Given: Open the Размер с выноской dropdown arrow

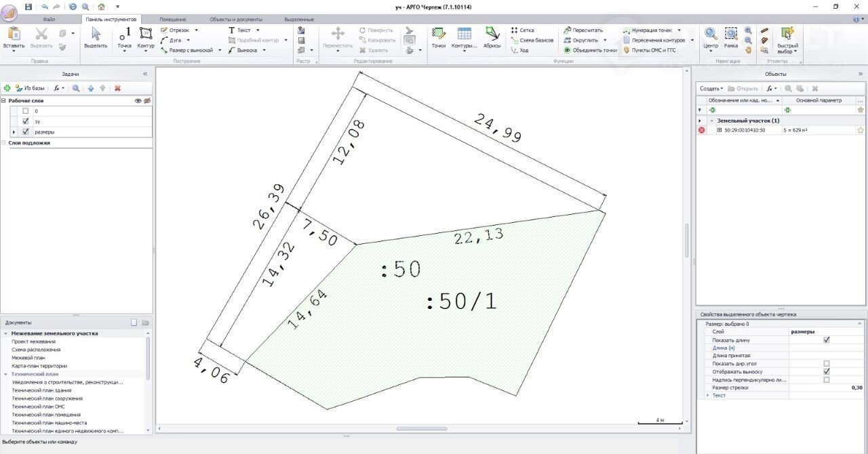Looking at the screenshot, I should pos(220,50).
